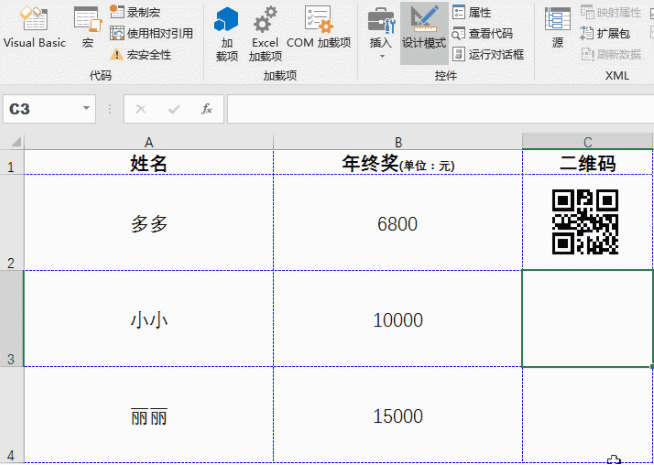
Task: Open COM 加载项 dialog
Action: [319, 28]
